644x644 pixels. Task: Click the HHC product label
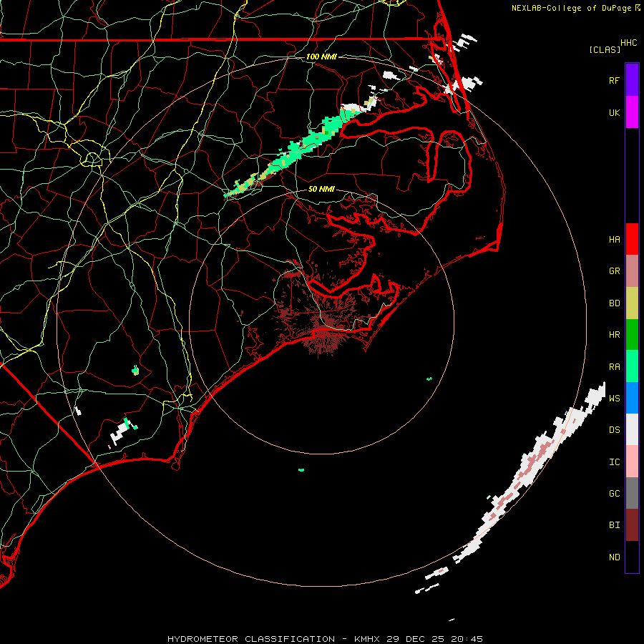628,43
